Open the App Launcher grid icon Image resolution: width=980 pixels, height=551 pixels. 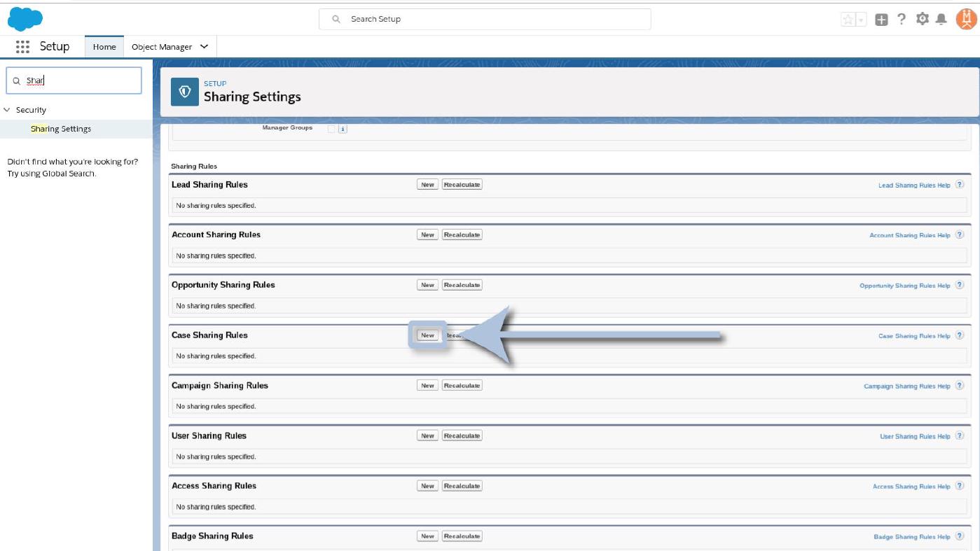click(22, 47)
